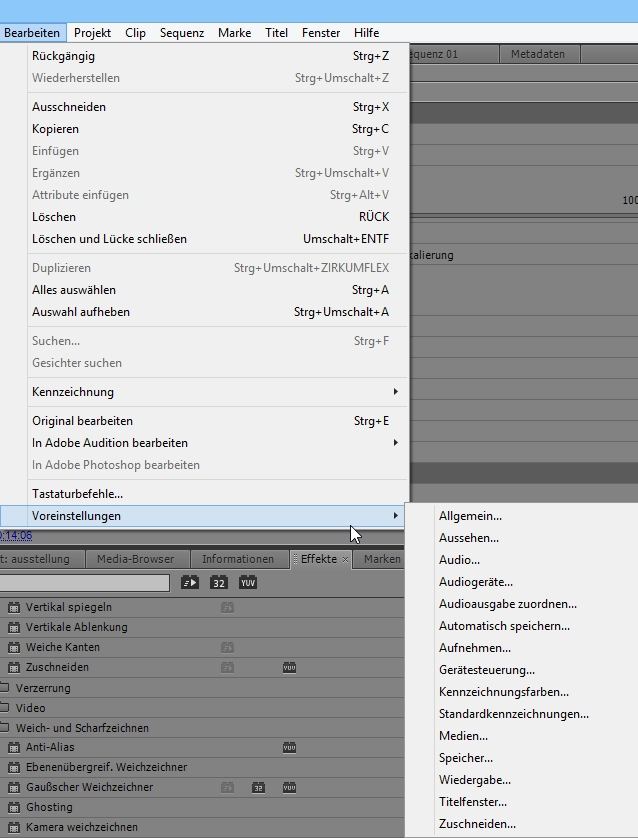Click the effect icon beside Vertikal spiegeln
The height and width of the screenshot is (838, 638).
14,607
